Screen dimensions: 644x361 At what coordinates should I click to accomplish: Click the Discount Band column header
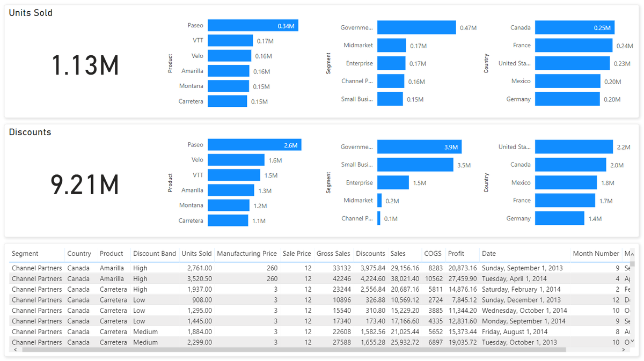[x=155, y=253]
